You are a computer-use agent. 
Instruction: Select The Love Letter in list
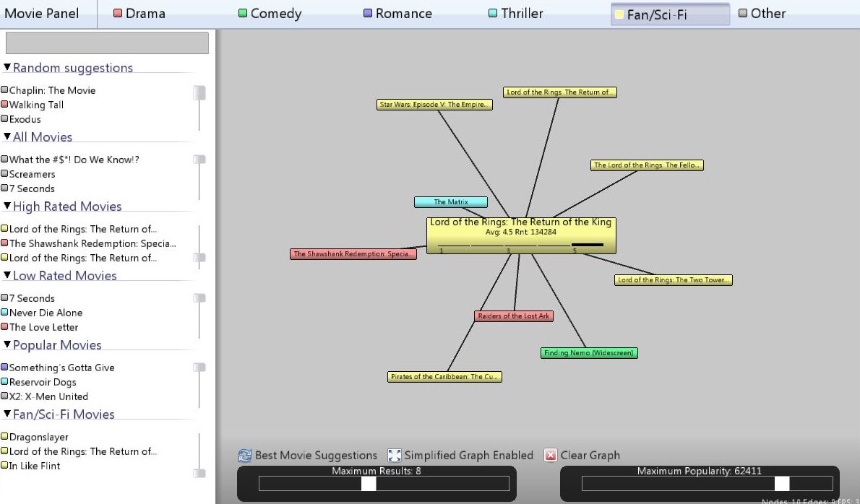[x=40, y=327]
